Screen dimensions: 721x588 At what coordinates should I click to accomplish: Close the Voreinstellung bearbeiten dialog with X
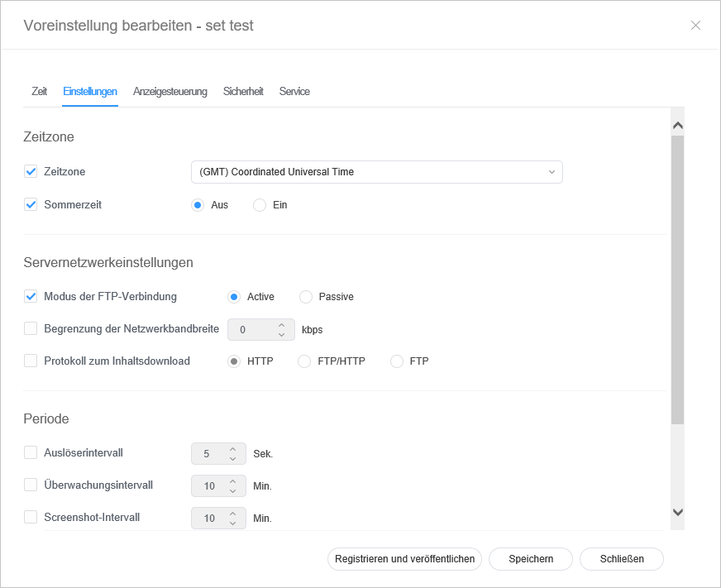point(695,26)
